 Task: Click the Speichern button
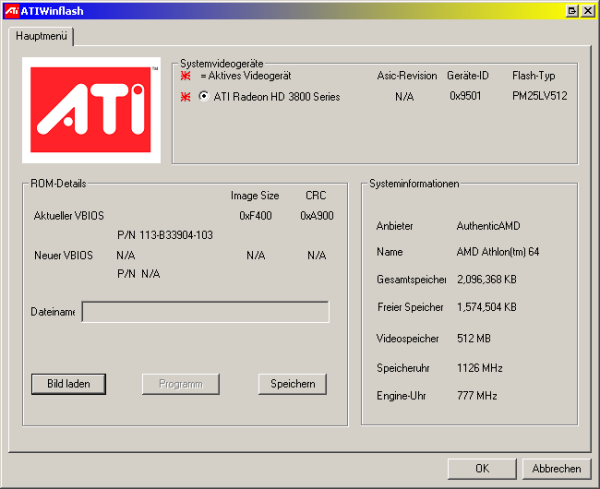click(x=293, y=384)
